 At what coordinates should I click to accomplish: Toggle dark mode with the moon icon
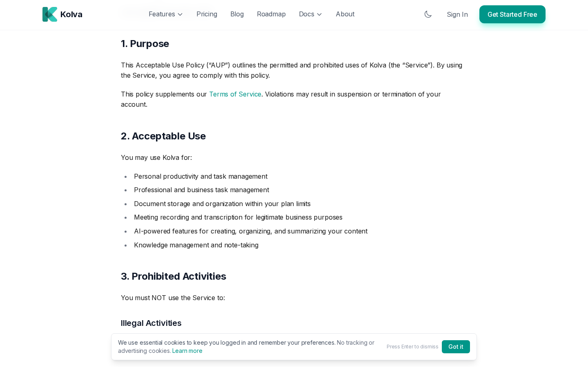428,14
